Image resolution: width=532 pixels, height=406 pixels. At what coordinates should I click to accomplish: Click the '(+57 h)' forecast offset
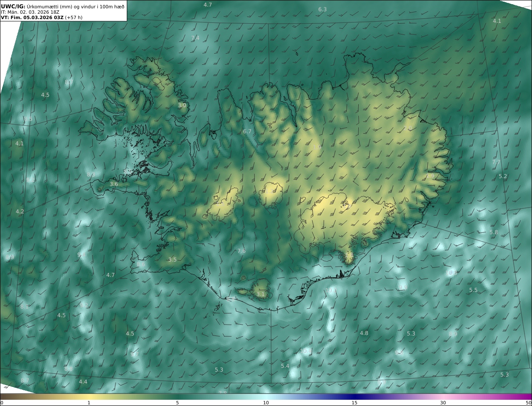74,17
